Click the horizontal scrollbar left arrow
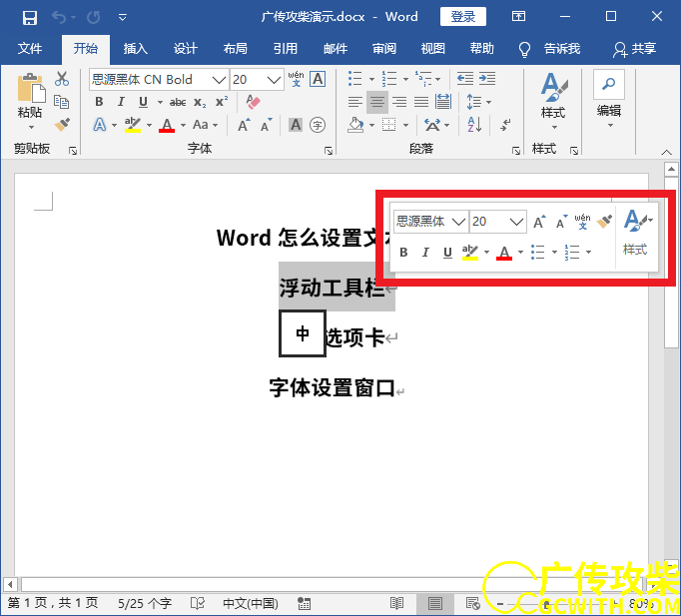 10,584
